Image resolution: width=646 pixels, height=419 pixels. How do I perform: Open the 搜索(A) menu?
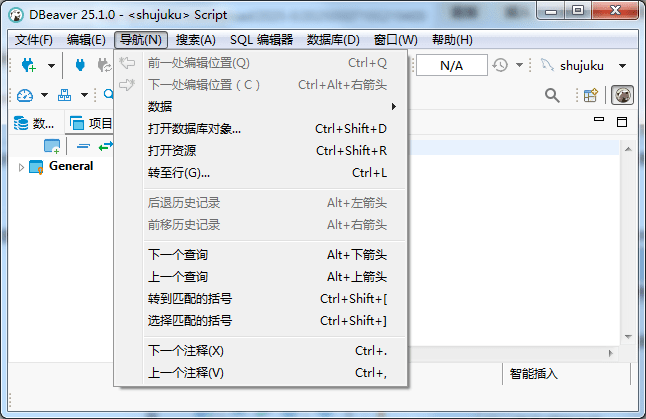click(196, 40)
